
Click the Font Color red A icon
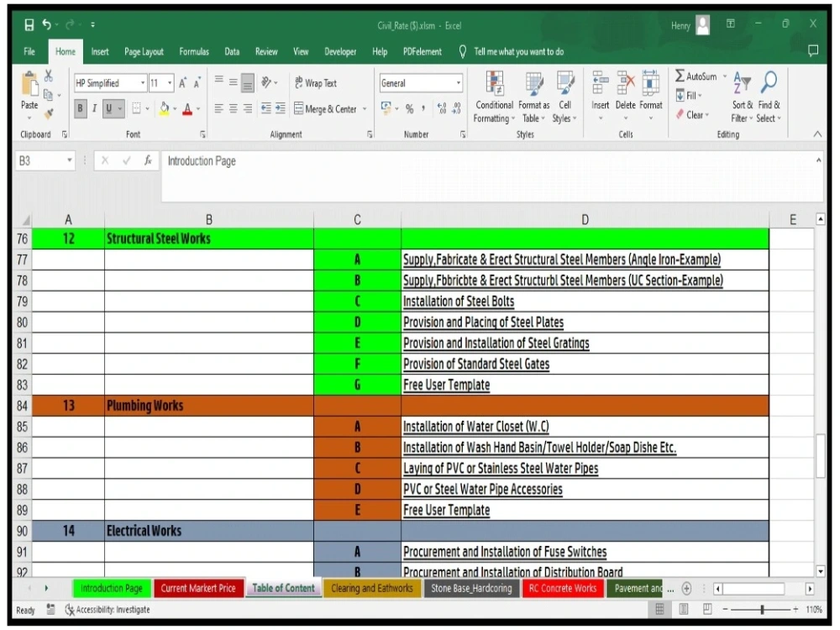187,109
